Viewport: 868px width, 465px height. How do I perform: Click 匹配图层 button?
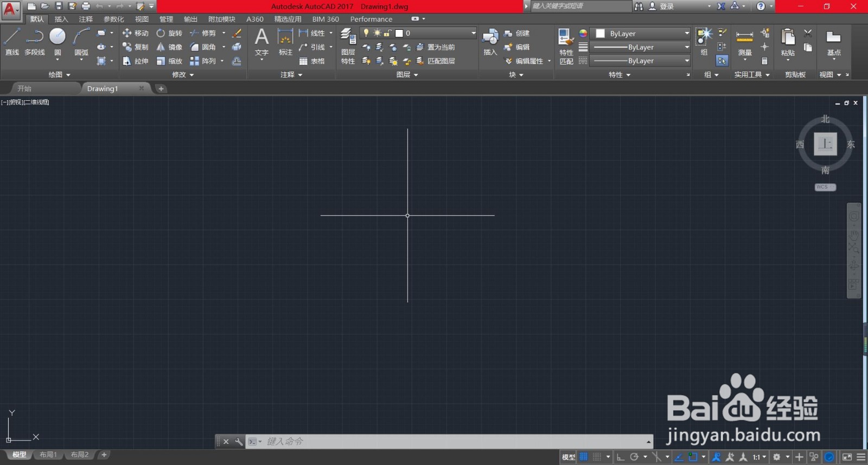436,61
